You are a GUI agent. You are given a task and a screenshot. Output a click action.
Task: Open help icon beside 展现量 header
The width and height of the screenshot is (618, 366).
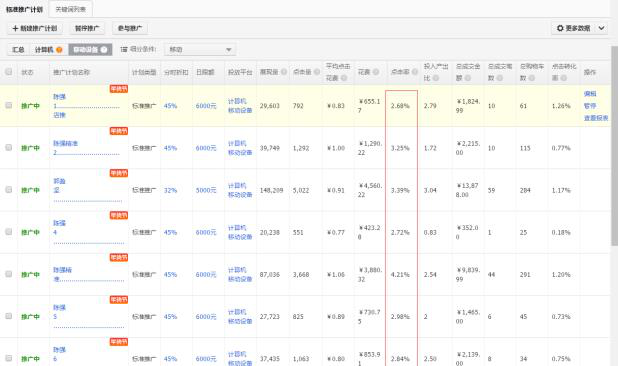[x=284, y=72]
